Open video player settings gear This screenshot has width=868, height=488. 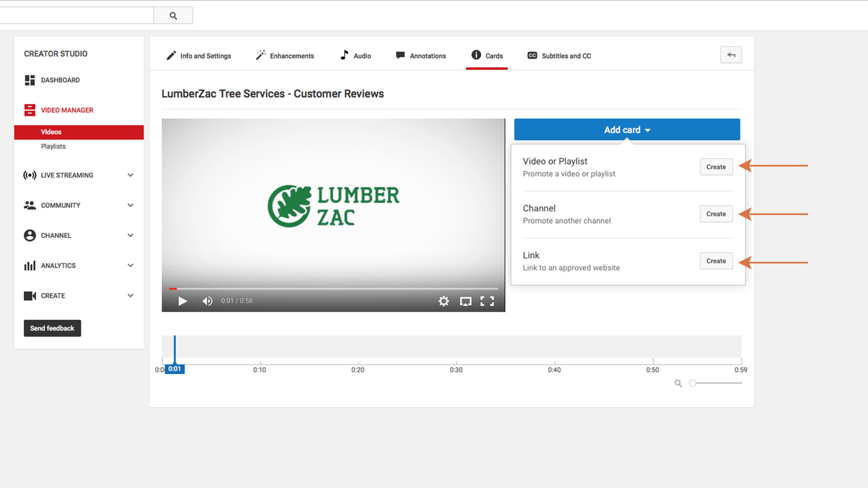pos(443,301)
